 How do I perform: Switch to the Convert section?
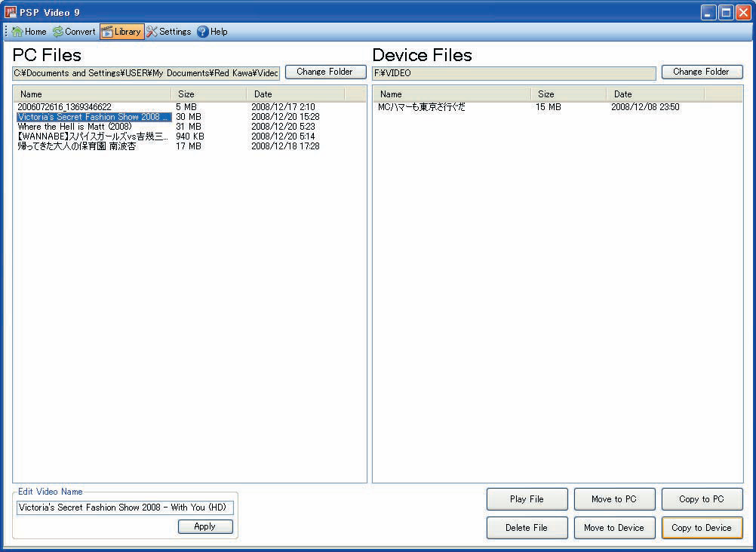tap(74, 32)
